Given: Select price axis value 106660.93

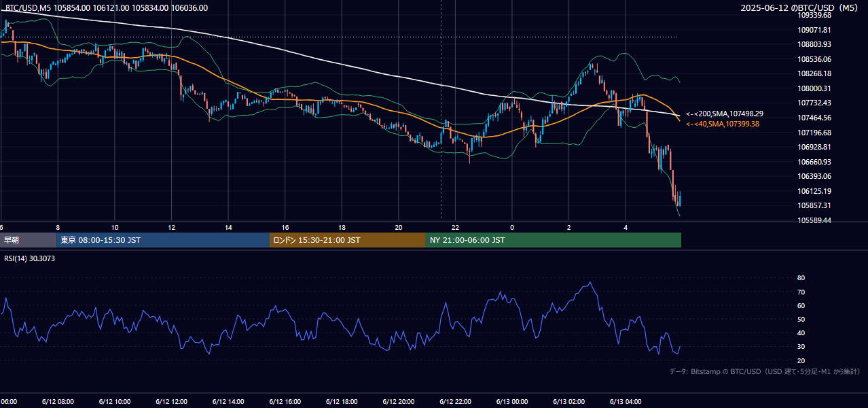Looking at the screenshot, I should tap(814, 162).
